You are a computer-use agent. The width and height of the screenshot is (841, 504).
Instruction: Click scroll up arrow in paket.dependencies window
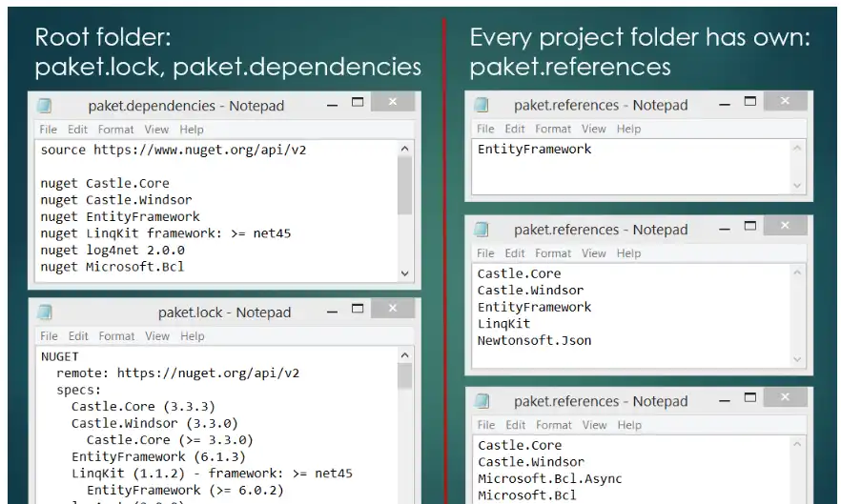point(405,149)
